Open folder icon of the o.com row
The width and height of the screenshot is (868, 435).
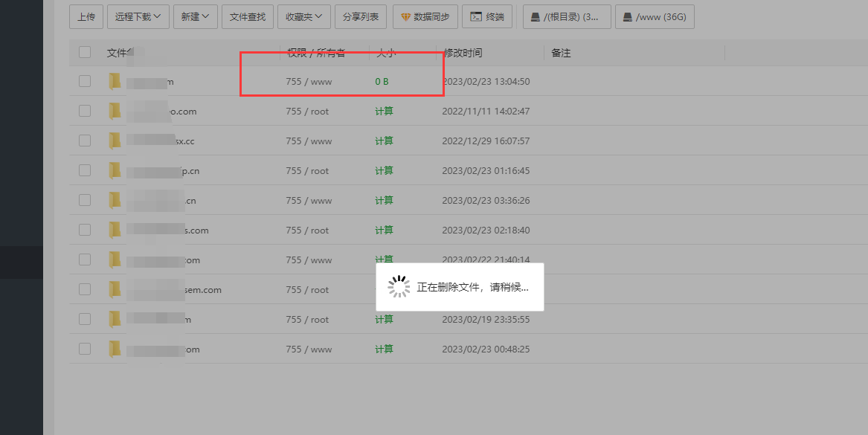pos(115,112)
